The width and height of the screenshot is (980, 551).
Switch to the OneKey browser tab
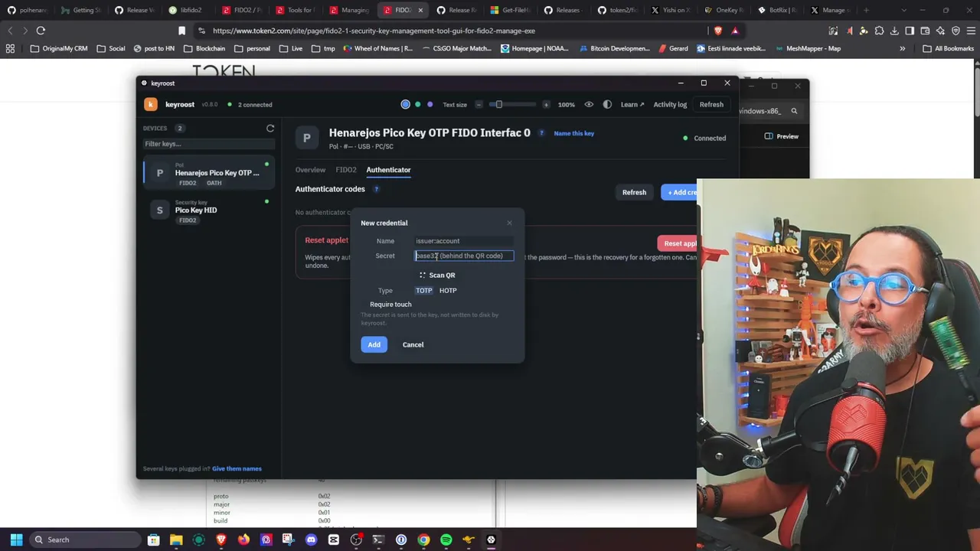pyautogui.click(x=725, y=10)
